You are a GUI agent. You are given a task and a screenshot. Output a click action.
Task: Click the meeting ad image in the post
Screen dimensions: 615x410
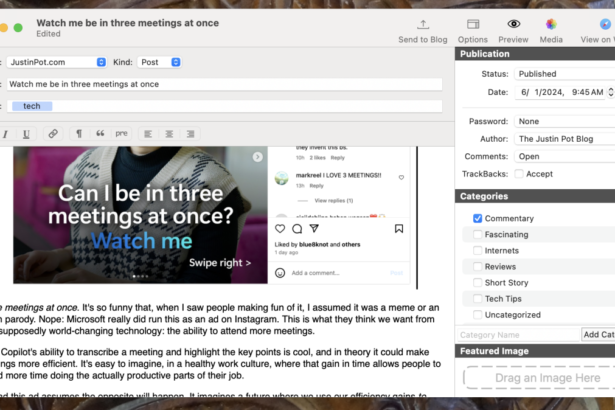(140, 214)
